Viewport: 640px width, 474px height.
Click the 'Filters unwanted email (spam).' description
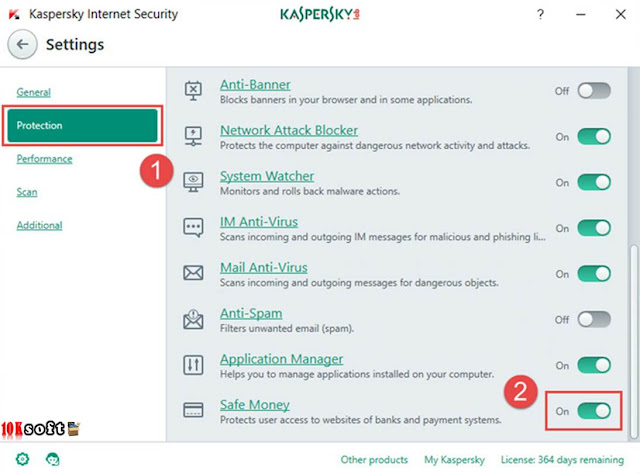(x=287, y=328)
